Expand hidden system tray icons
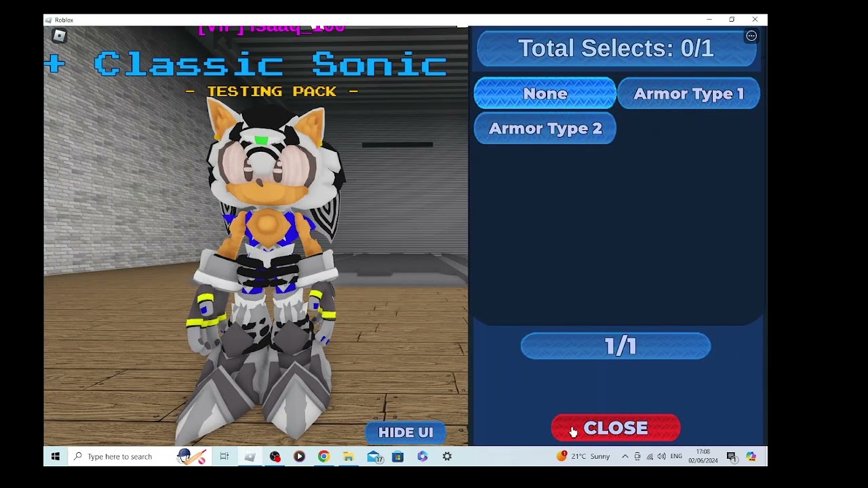868x488 pixels. [x=625, y=457]
